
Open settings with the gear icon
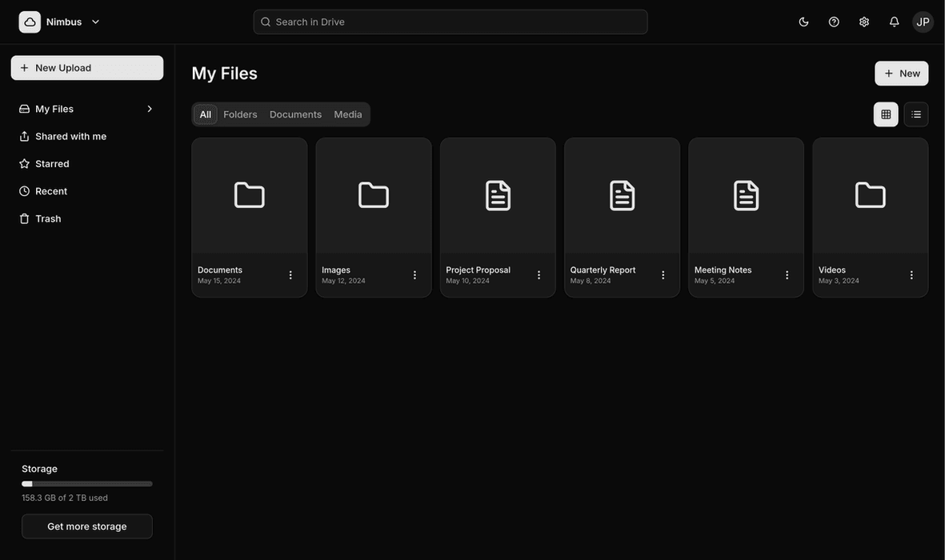863,22
